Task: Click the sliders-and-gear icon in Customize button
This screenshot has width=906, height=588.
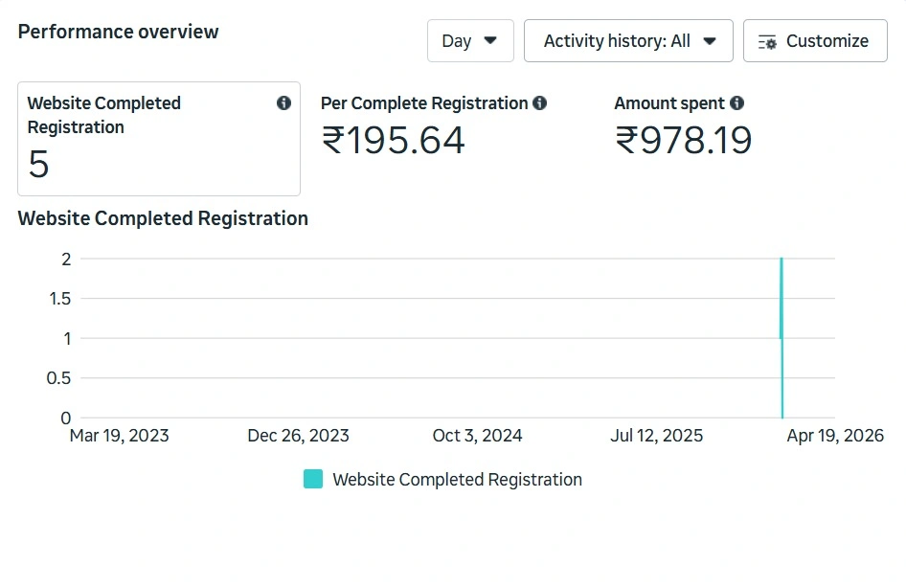Action: (x=767, y=41)
